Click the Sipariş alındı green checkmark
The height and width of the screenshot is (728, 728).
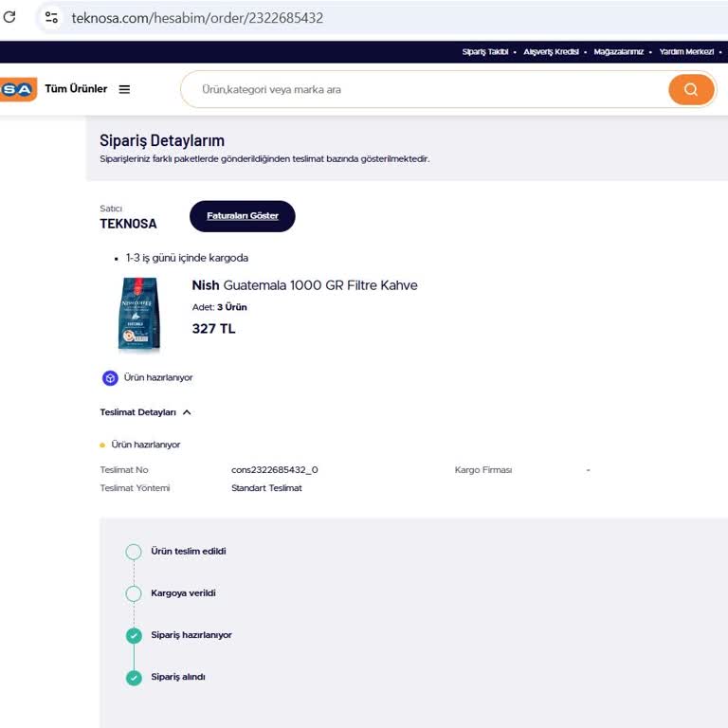pos(134,677)
